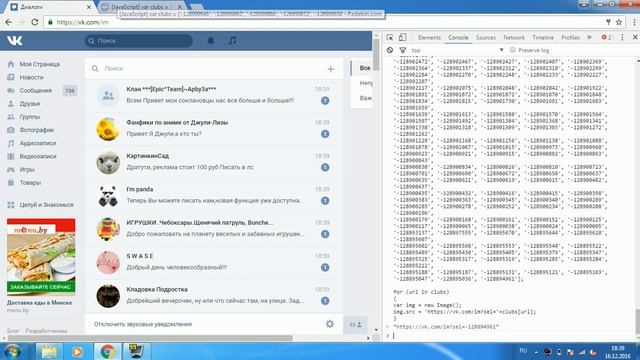Image resolution: width=640 pixels, height=360 pixels.
Task: Open Доставка еды в Минске ad link
Action: coord(39,303)
